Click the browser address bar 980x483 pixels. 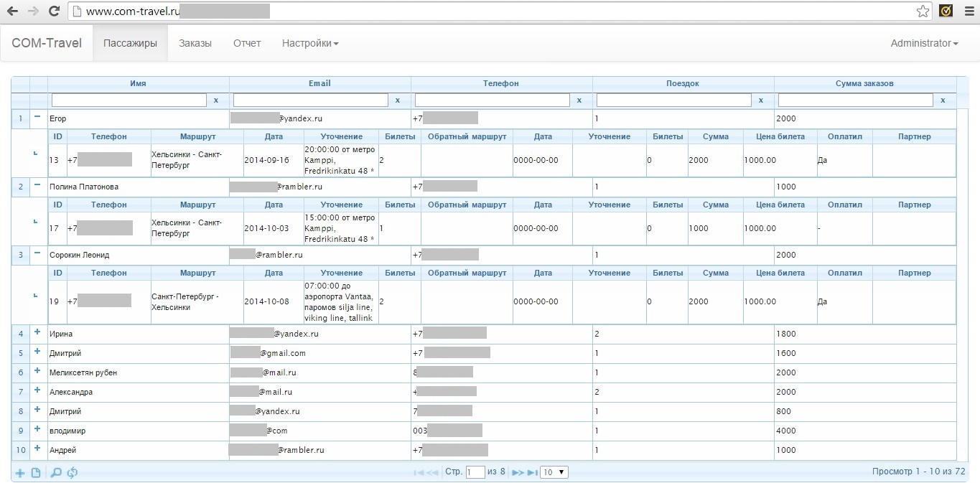[500, 11]
